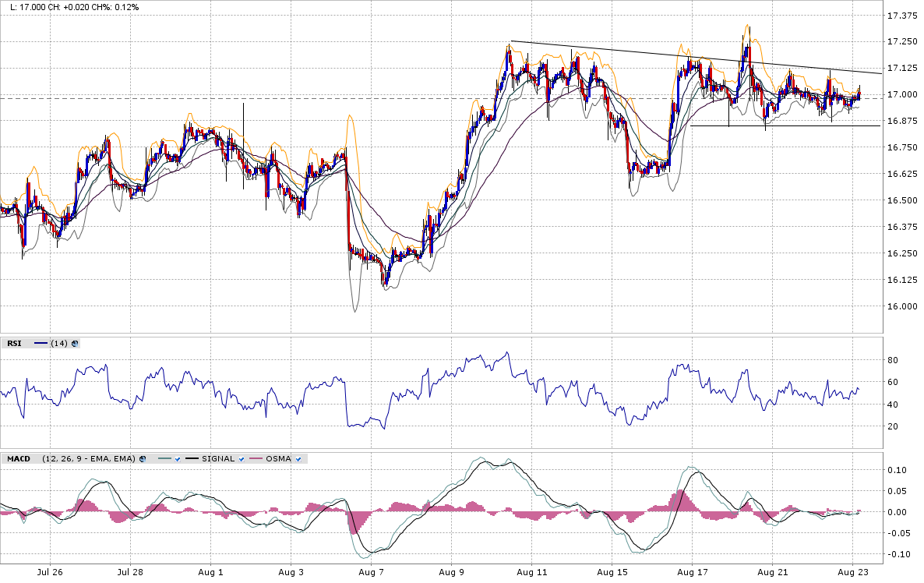924x583 pixels.
Task: Click the OSMA legend label
Action: tap(278, 459)
